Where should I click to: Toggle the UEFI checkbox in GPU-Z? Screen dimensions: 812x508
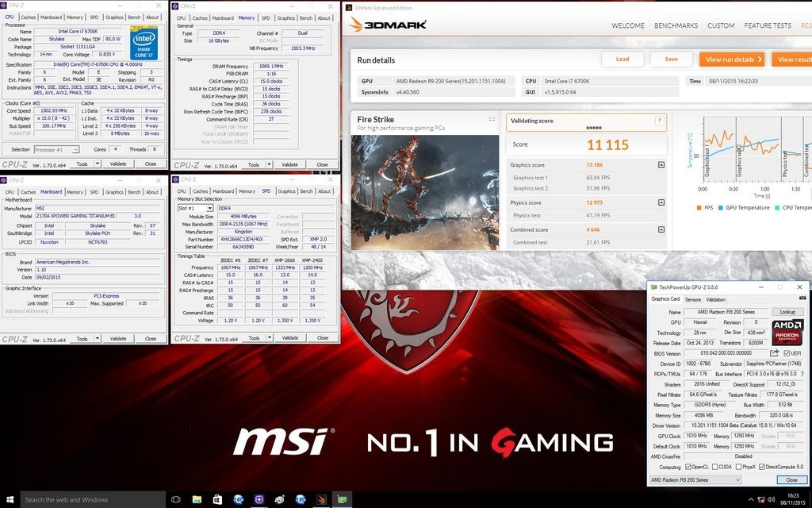pos(787,353)
